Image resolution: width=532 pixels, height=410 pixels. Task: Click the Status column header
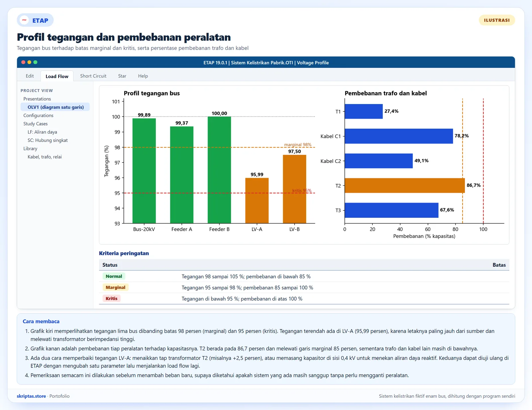110,265
